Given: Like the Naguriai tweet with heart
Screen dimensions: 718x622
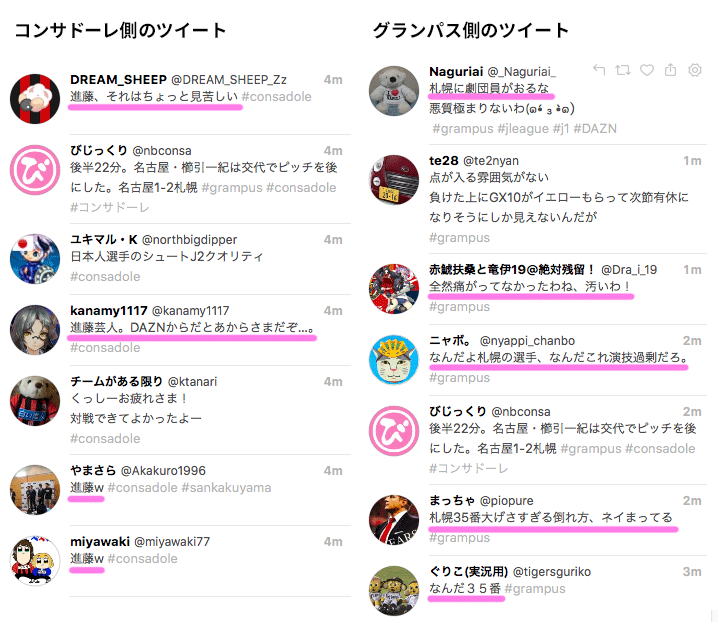Looking at the screenshot, I should point(647,70).
